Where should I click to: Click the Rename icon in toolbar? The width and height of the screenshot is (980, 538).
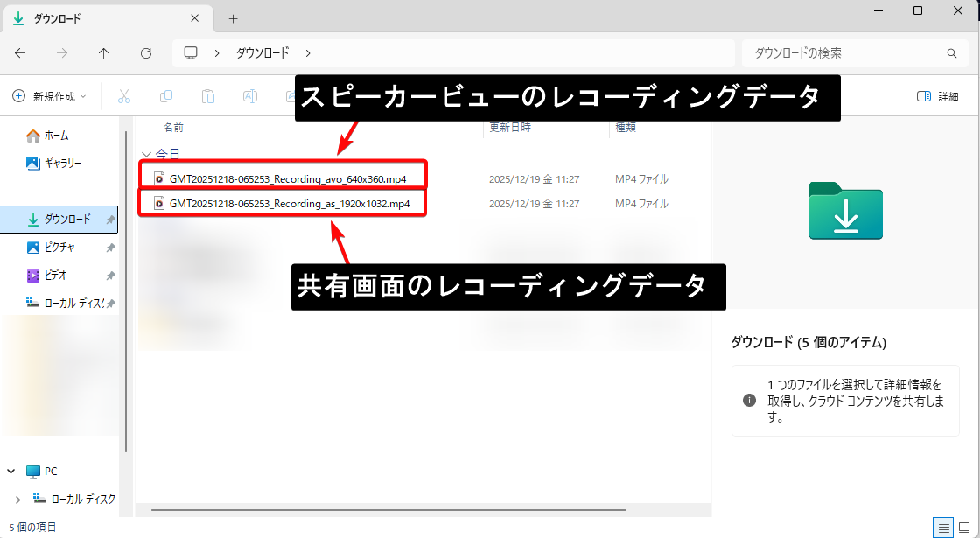250,96
